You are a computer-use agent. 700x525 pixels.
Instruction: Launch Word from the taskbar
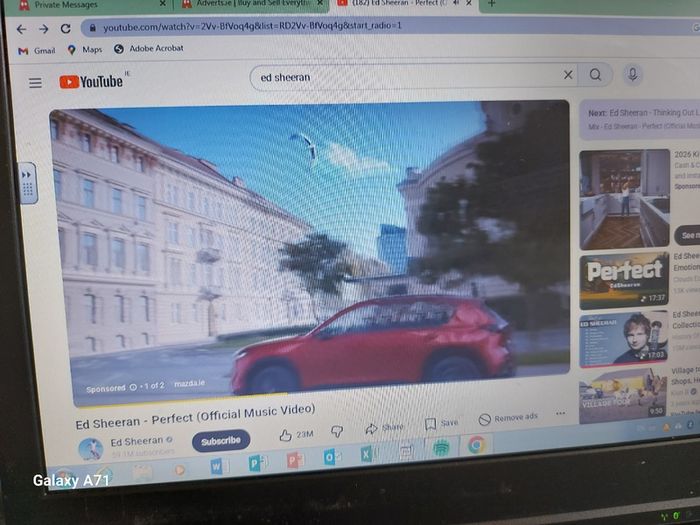[x=219, y=467]
